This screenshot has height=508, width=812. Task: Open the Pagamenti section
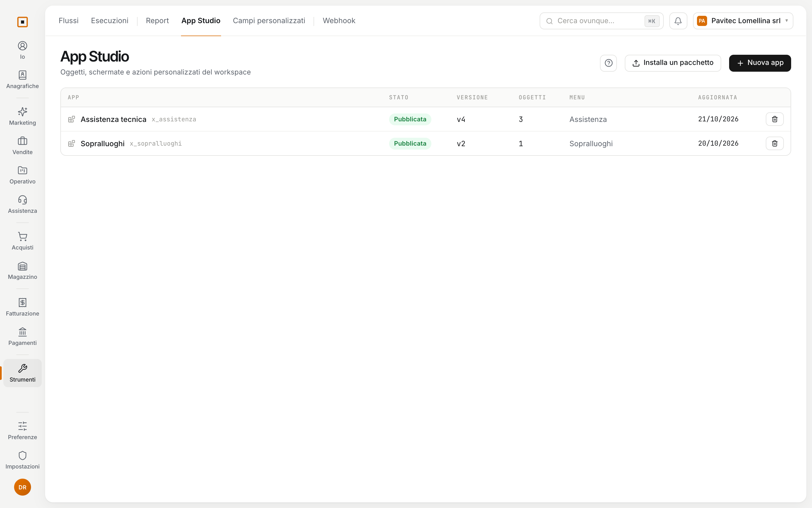tap(23, 336)
